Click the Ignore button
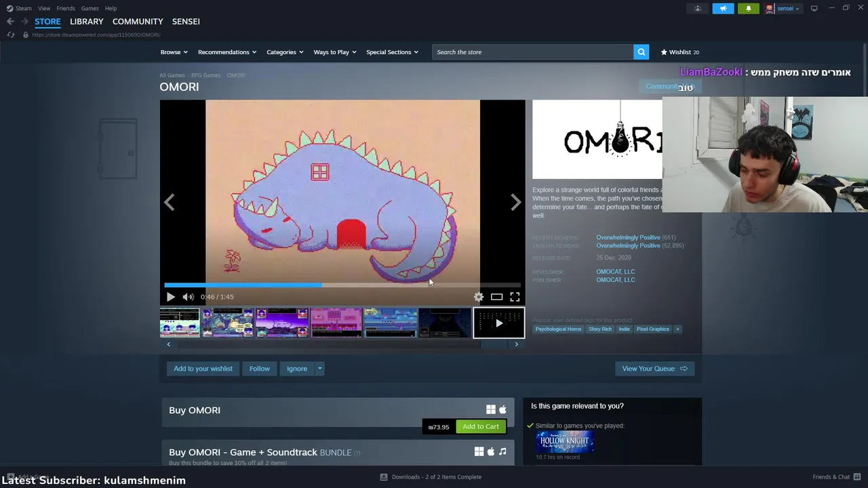This screenshot has width=868, height=488. coord(297,369)
